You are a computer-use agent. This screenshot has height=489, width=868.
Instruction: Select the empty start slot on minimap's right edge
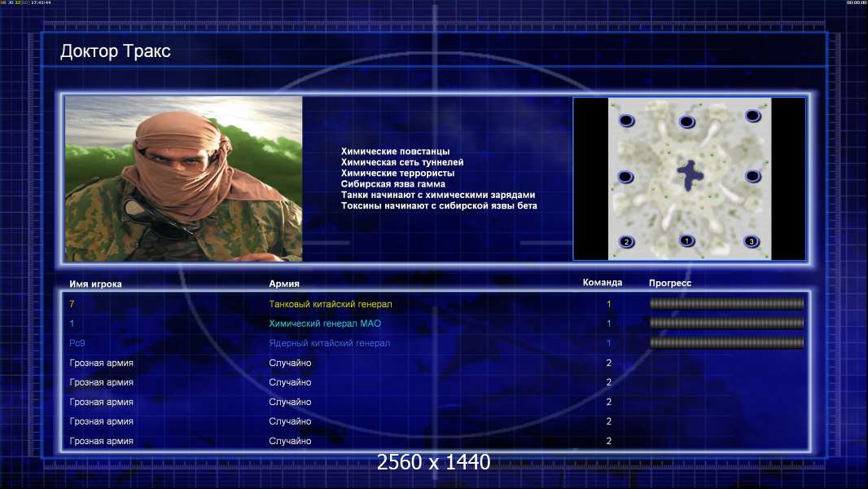coord(752,176)
